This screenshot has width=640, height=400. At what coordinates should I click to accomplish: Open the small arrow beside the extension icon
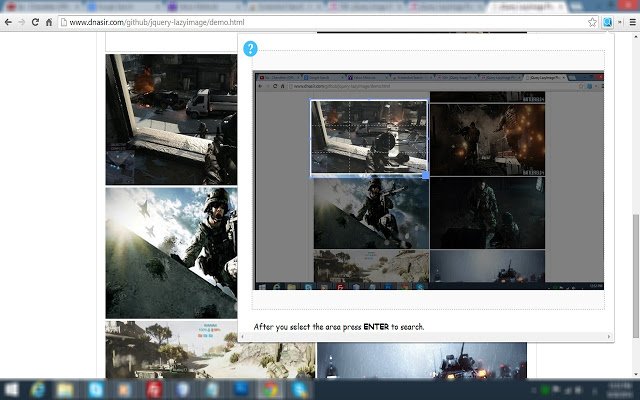(620, 22)
